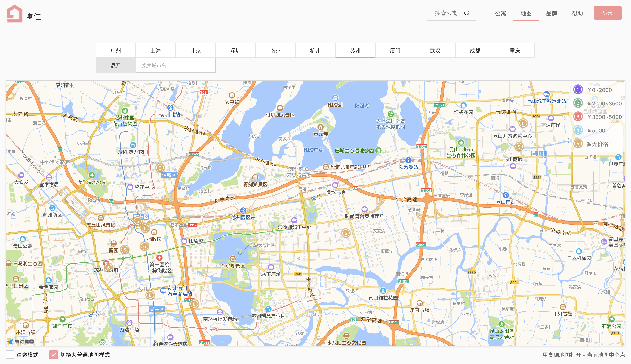Uncheck 切换为普通地图样式 checkbox
The height and width of the screenshot is (364, 631).
pyautogui.click(x=53, y=354)
